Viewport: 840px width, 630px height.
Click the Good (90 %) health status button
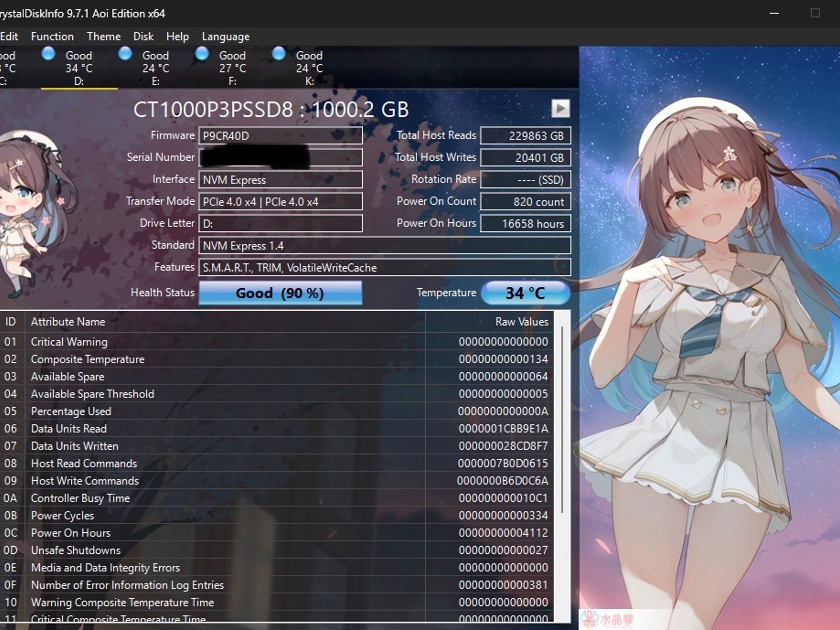pos(280,293)
